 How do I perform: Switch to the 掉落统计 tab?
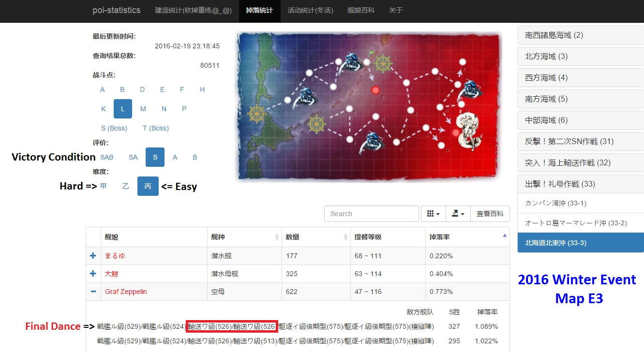click(259, 11)
